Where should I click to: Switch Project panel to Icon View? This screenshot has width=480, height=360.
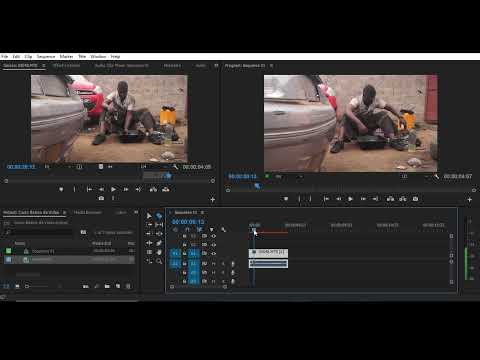point(17,286)
